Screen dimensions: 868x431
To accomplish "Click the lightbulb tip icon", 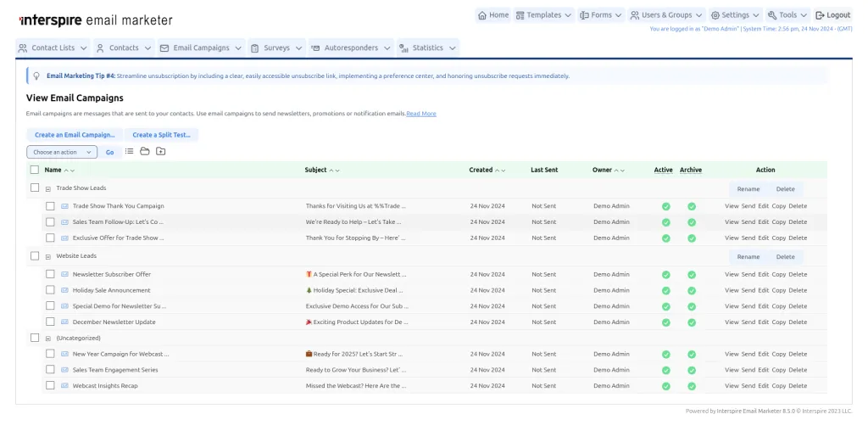I will [36, 76].
